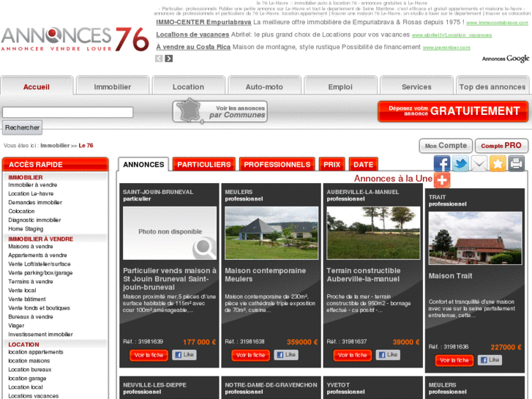
Task: Open Maisons à vendre link
Action: 31,247
